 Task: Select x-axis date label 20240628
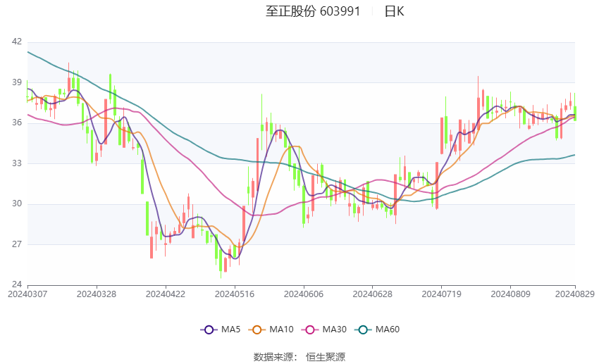tap(373, 294)
